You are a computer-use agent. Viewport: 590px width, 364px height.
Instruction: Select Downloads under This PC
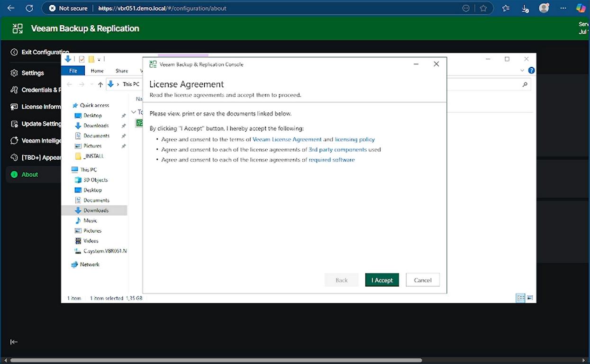[x=96, y=210]
